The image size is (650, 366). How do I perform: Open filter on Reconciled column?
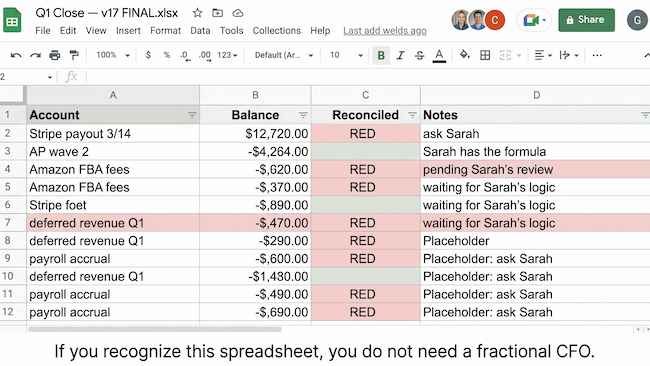click(x=412, y=115)
